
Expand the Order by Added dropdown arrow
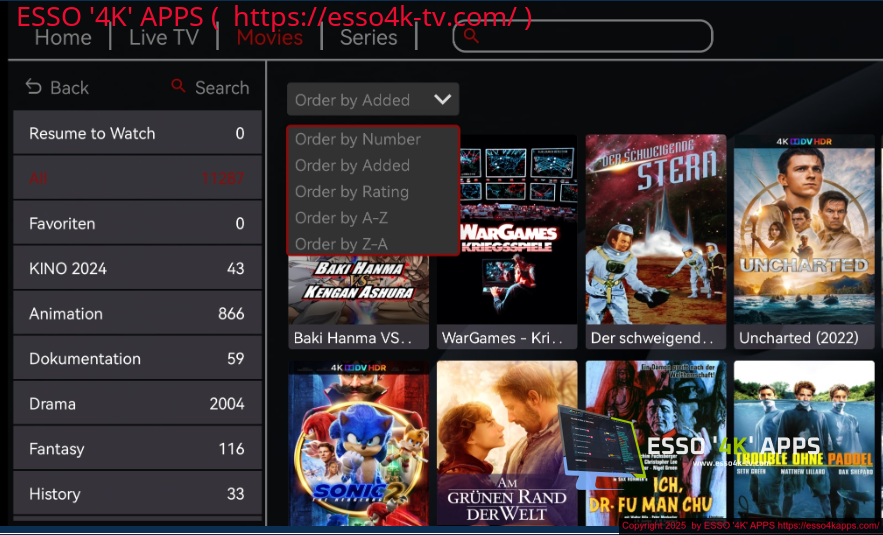[x=443, y=100]
